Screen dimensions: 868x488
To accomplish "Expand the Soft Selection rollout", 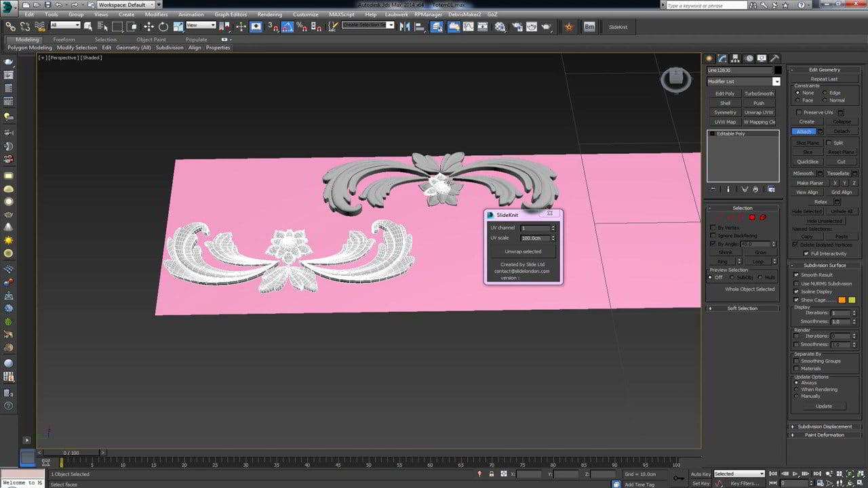I will point(742,308).
